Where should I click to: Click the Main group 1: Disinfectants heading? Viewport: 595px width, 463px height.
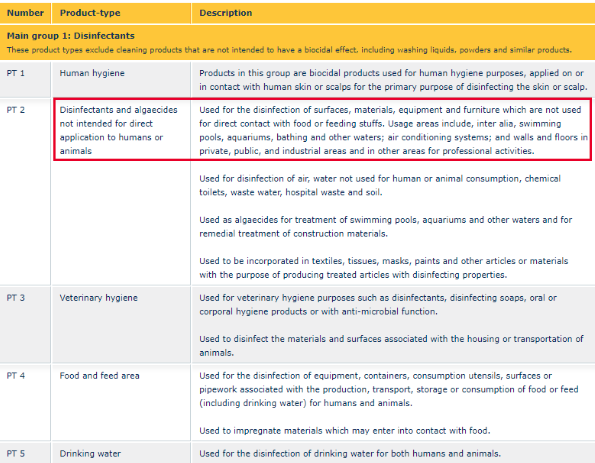(x=71, y=36)
